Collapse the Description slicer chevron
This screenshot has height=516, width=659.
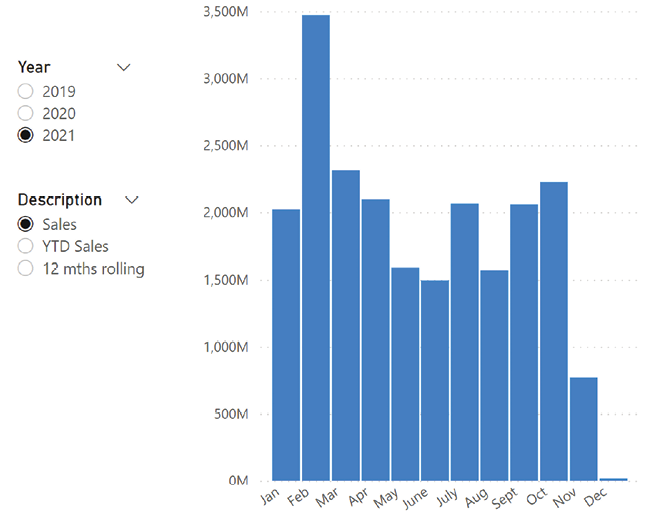132,200
